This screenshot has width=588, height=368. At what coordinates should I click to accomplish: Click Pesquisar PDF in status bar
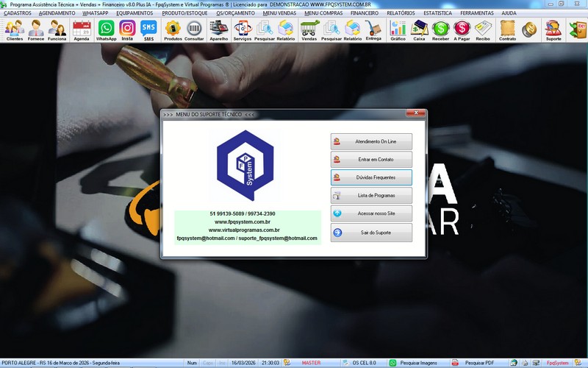tap(479, 363)
